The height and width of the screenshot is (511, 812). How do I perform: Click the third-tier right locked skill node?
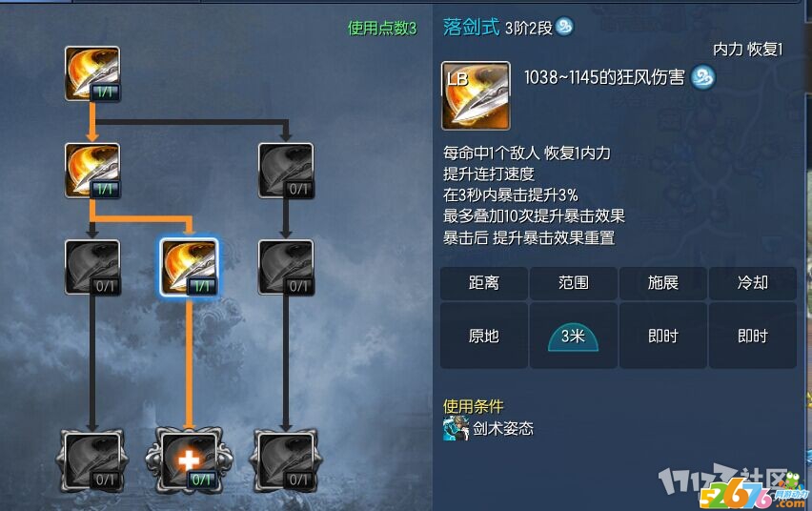click(x=286, y=268)
